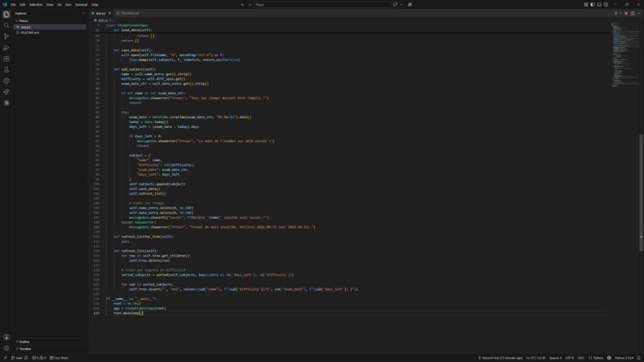This screenshot has height=362, width=644.
Task: Open the File menu
Action: (x=13, y=5)
